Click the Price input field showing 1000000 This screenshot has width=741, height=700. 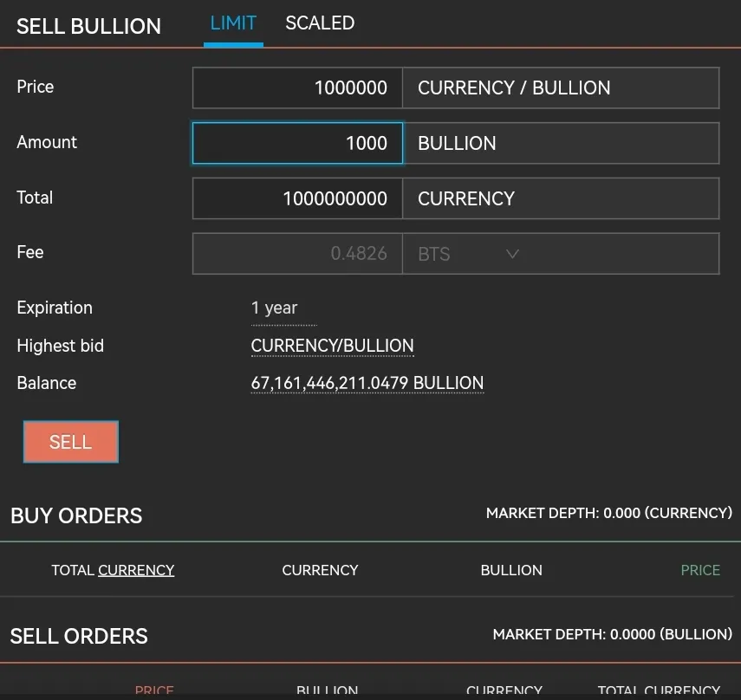click(x=297, y=87)
